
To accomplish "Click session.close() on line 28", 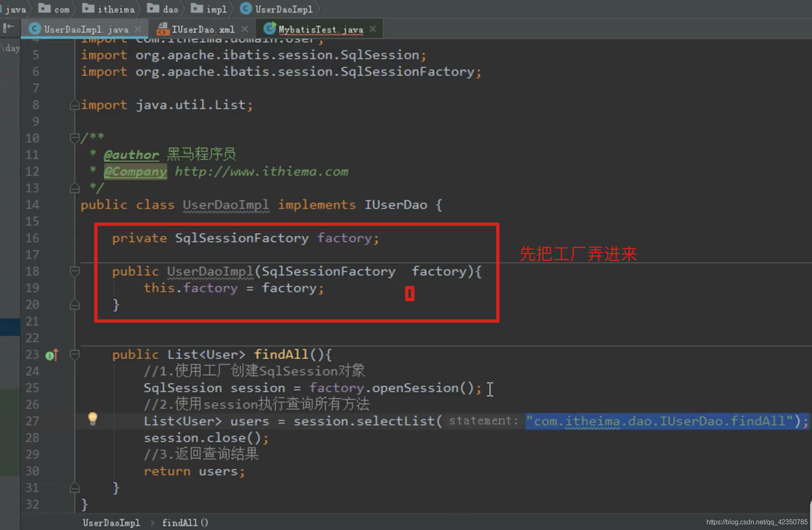I will point(206,438).
